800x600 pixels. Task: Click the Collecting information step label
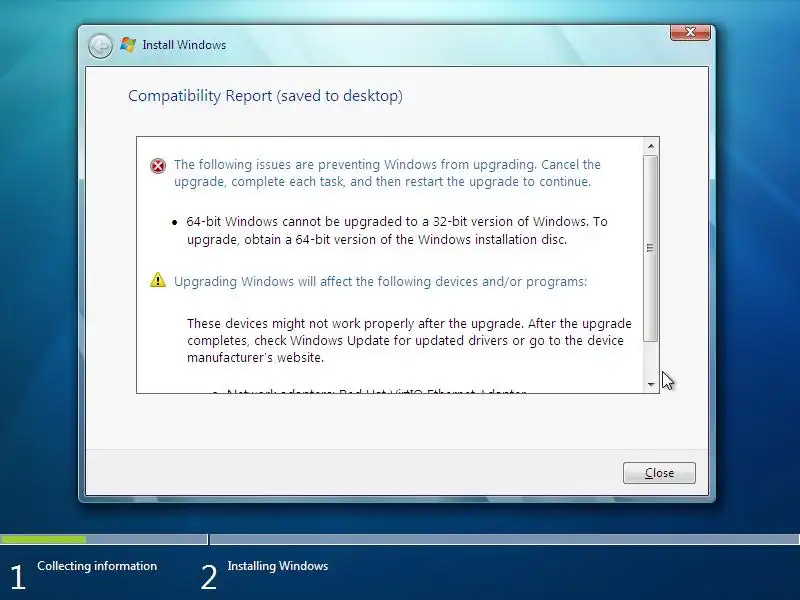click(x=97, y=566)
